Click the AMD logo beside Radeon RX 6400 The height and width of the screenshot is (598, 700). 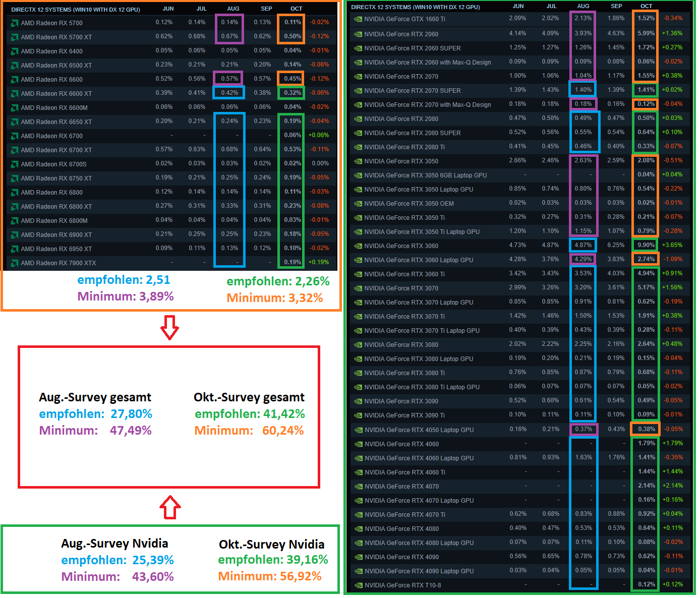[15, 51]
